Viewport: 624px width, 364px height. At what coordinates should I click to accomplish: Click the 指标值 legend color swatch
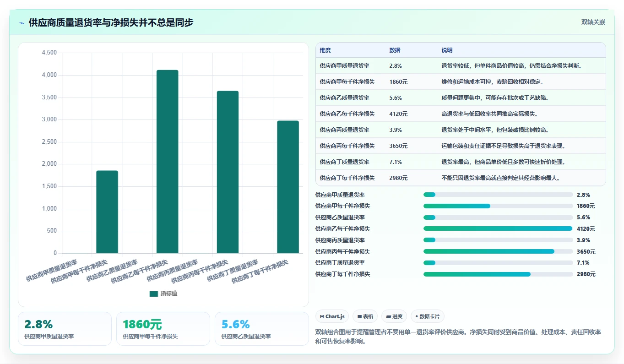(154, 293)
